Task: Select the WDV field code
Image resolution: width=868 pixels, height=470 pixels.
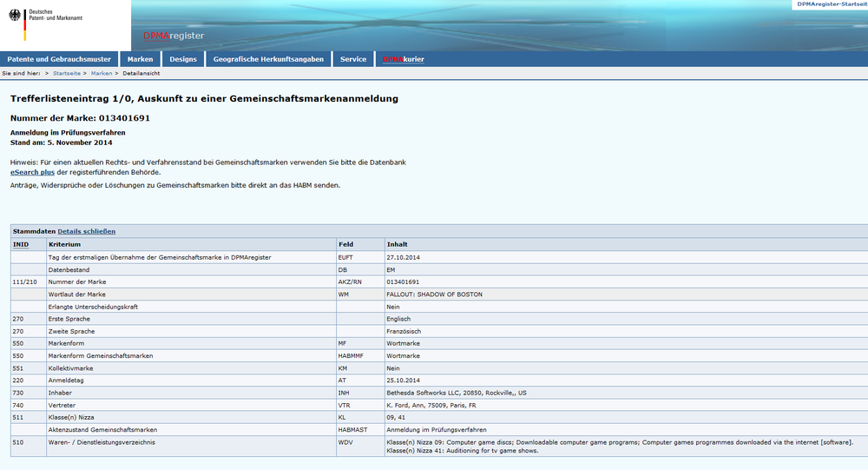Action: 345,442
